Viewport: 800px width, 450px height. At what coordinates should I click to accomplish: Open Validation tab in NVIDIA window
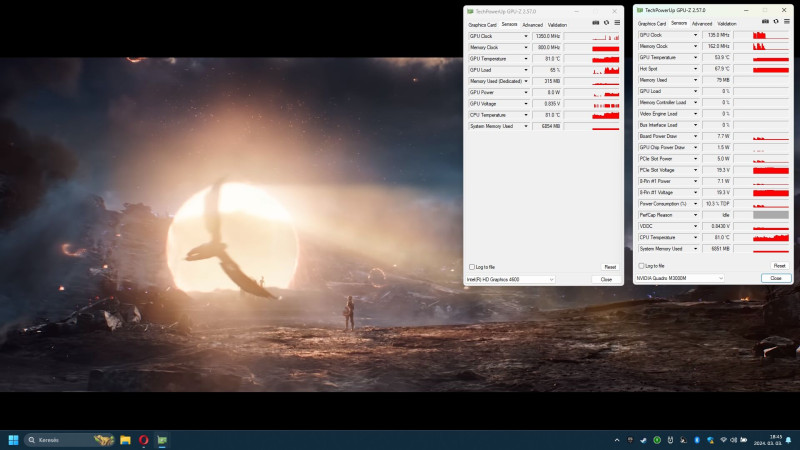tap(727, 24)
